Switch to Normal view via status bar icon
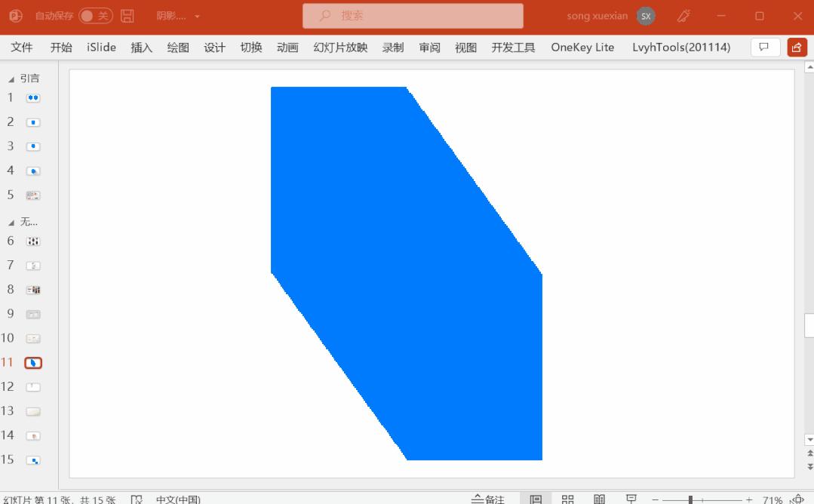814x504 pixels. (536, 499)
